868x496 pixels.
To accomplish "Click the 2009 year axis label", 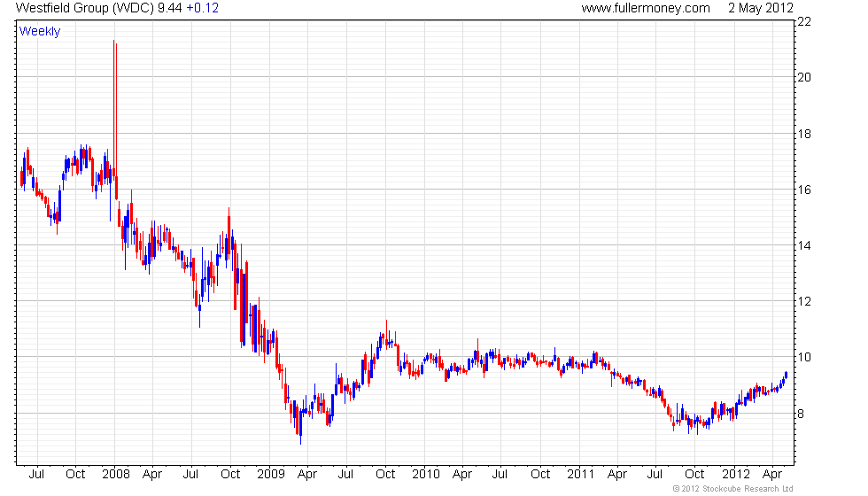I will coord(271,475).
